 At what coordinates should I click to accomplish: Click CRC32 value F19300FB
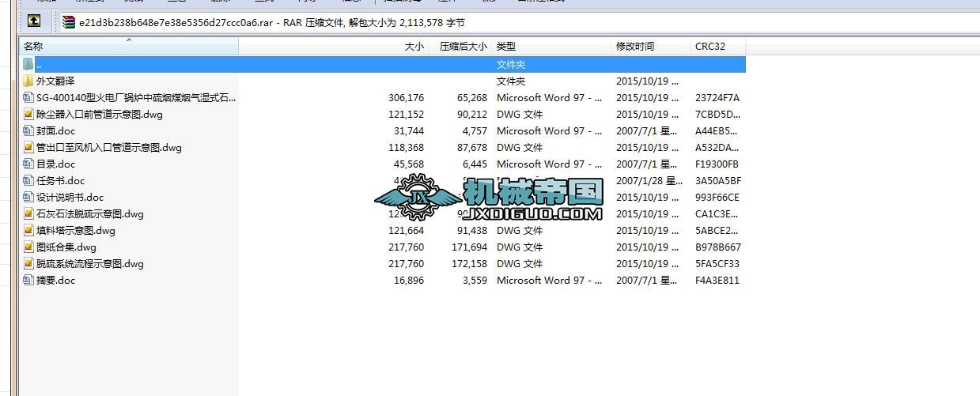point(717,164)
